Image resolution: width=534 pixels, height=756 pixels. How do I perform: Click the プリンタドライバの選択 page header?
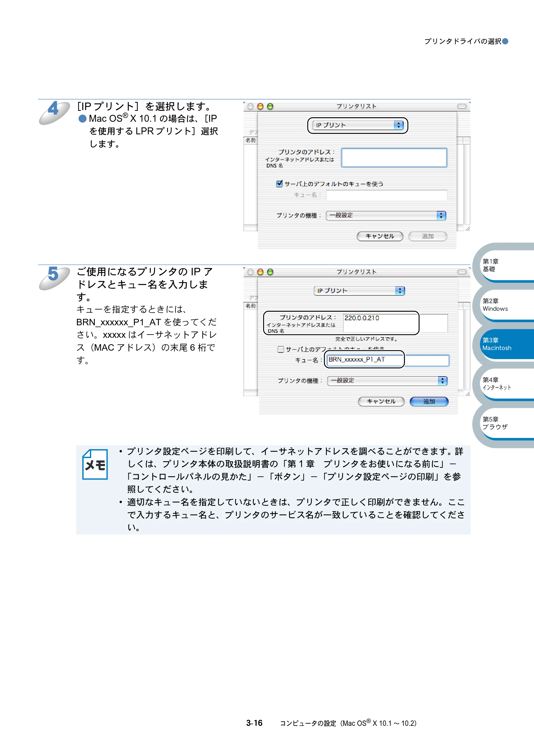click(x=462, y=41)
